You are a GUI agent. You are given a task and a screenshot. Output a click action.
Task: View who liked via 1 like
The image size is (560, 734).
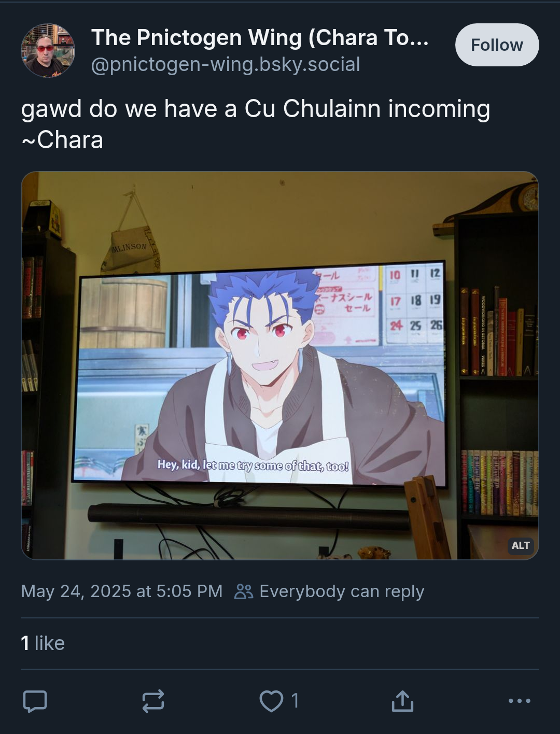(x=43, y=643)
